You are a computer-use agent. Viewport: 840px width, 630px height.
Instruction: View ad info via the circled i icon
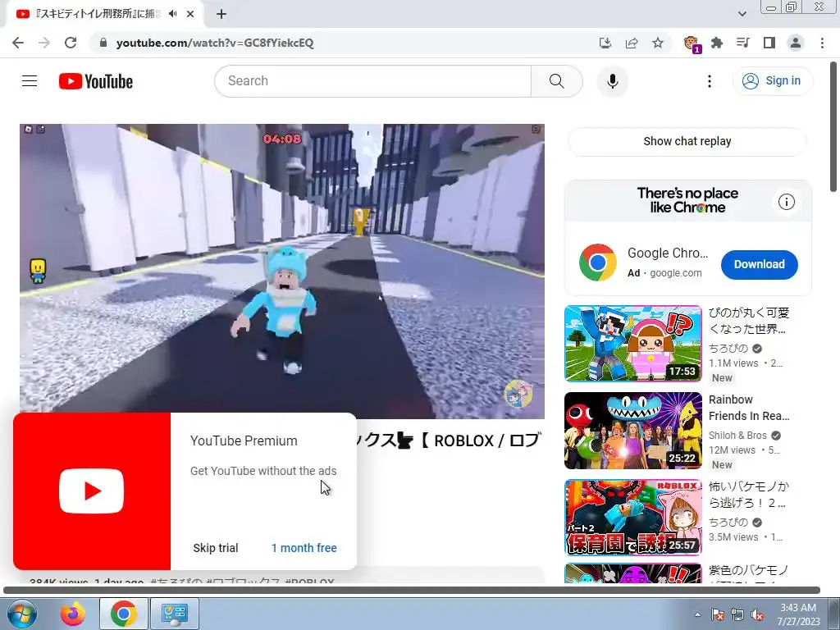tap(787, 202)
